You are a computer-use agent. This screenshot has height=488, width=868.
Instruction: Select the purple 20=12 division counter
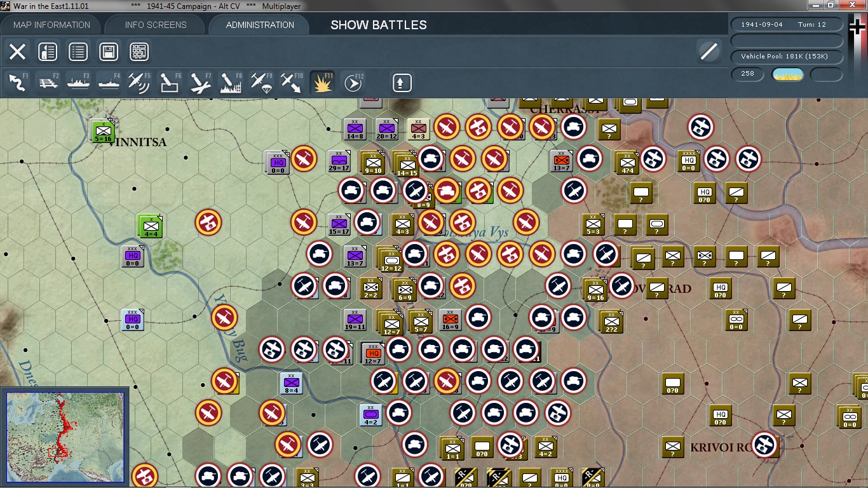pyautogui.click(x=386, y=129)
